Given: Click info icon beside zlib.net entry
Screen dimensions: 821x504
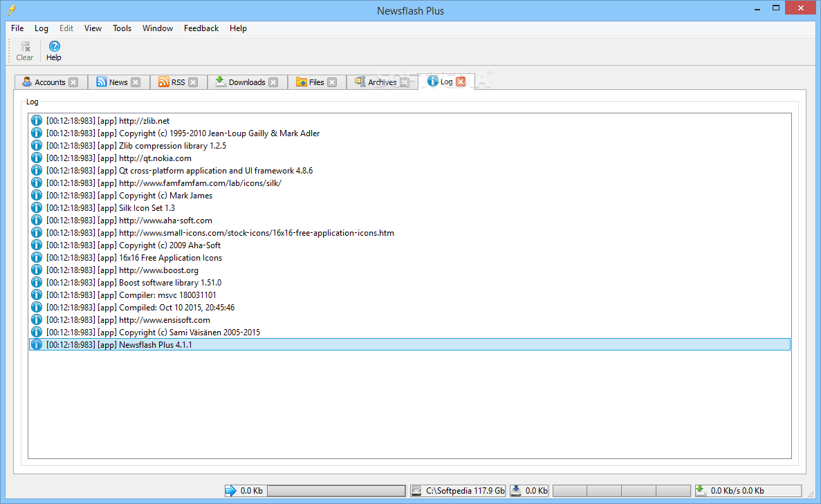Looking at the screenshot, I should coord(36,120).
